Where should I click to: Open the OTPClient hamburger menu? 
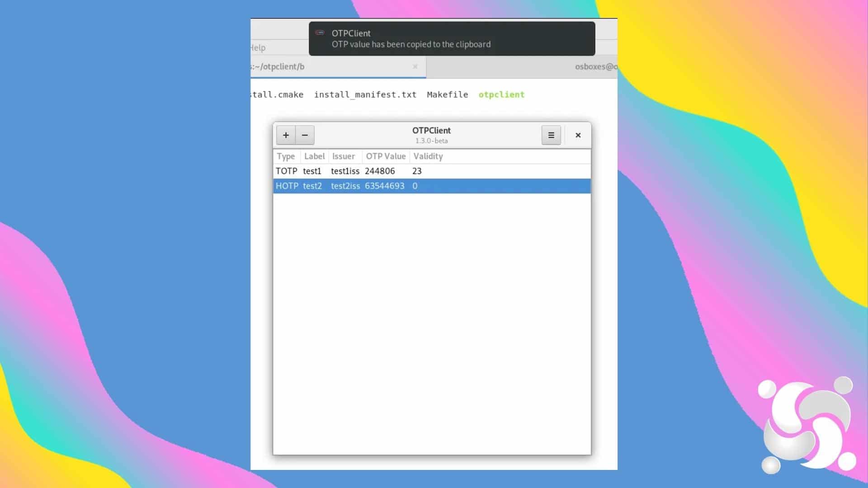point(551,135)
